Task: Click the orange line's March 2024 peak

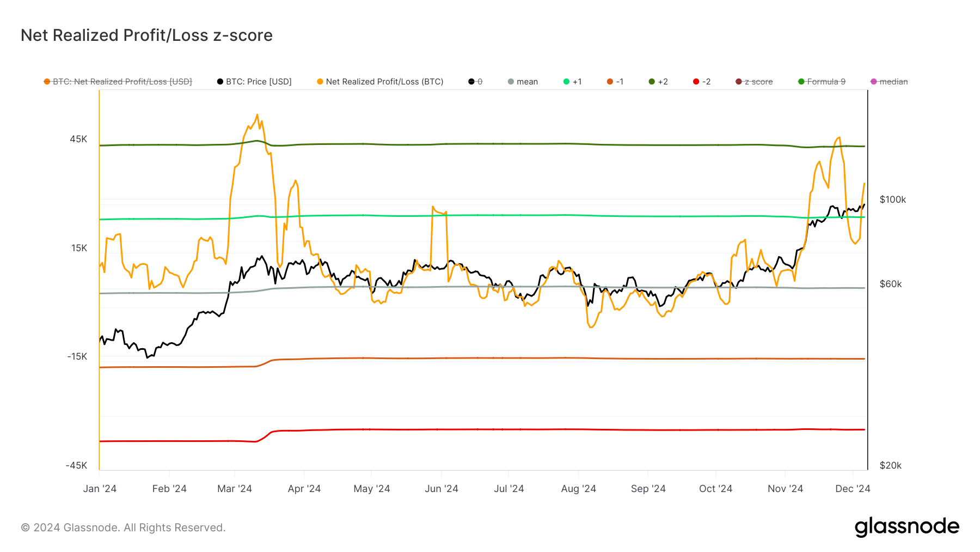Action: click(x=256, y=115)
